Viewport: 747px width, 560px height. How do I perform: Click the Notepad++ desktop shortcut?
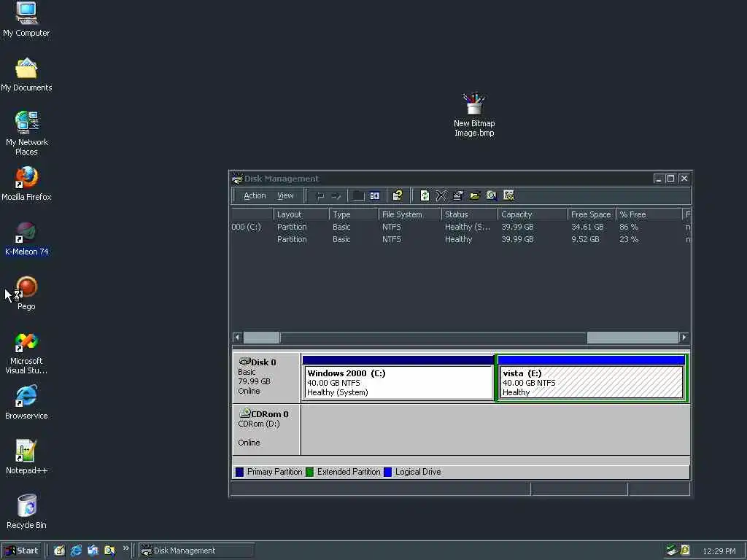26,457
